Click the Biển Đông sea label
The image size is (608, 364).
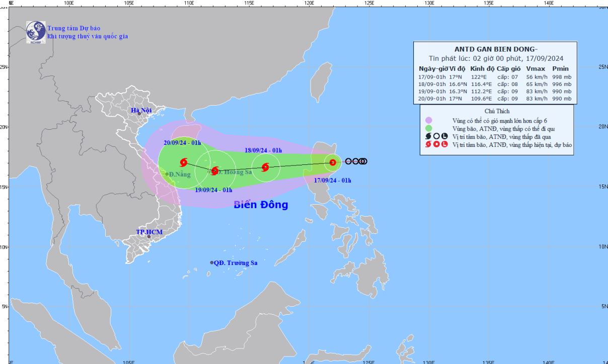[x=261, y=205]
